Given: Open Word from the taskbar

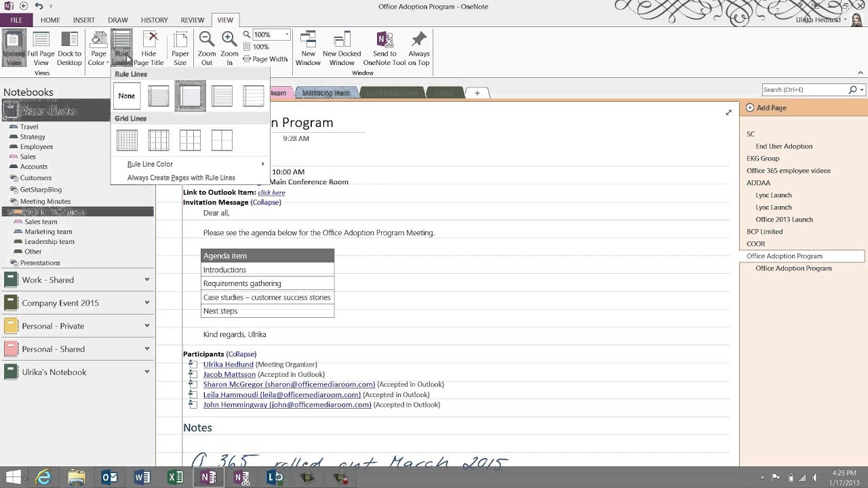Looking at the screenshot, I should [x=142, y=478].
